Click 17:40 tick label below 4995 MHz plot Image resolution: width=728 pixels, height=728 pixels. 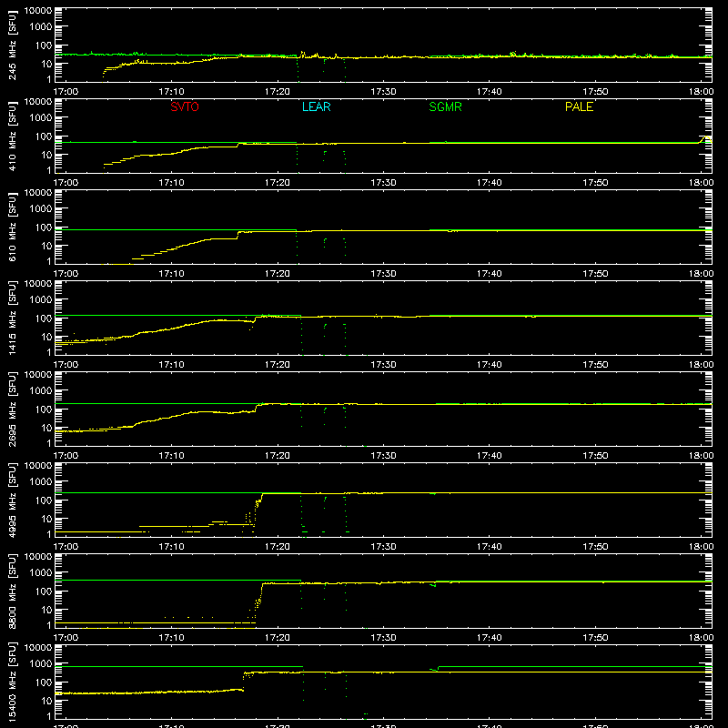point(490,547)
